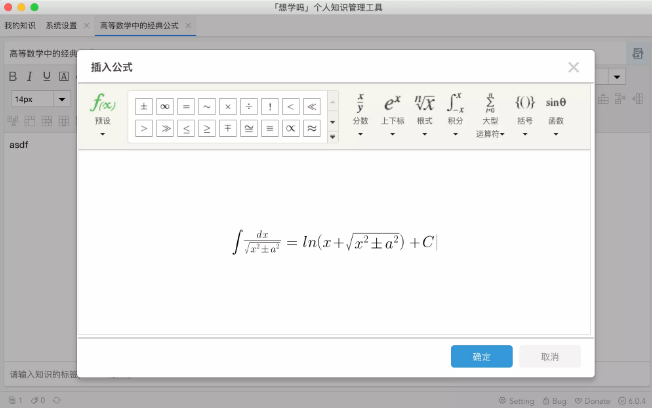The image size is (652, 408).
Task: Open the 根式 radical templates
Action: tap(425, 114)
